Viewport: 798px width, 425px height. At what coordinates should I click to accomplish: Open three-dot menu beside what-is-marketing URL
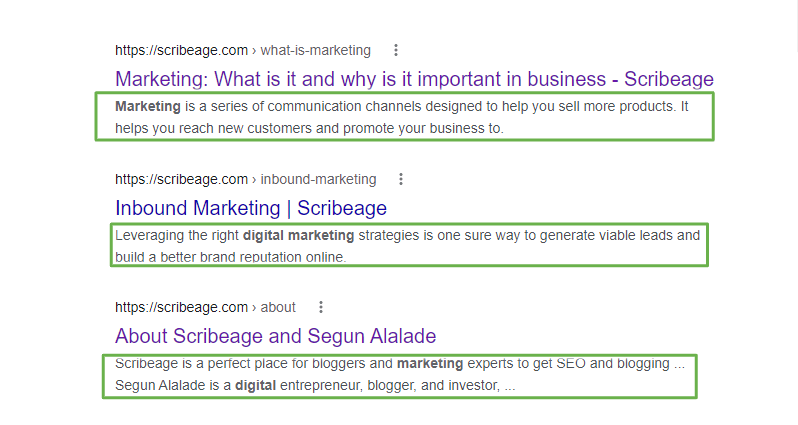[x=395, y=50]
